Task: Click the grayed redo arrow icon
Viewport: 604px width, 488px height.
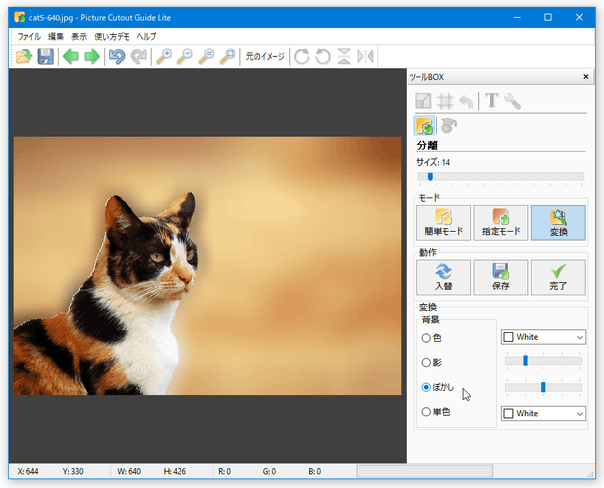Action: click(138, 57)
